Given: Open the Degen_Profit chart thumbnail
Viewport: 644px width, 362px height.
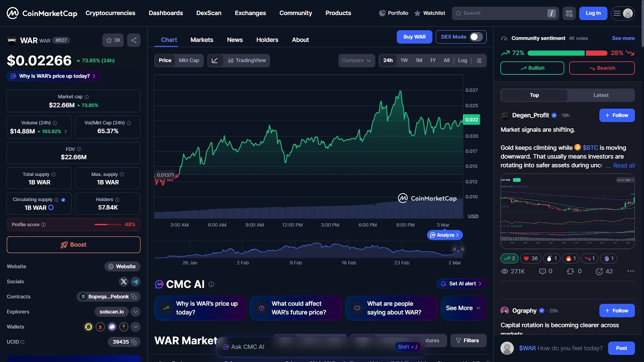Looking at the screenshot, I should pyautogui.click(x=568, y=211).
